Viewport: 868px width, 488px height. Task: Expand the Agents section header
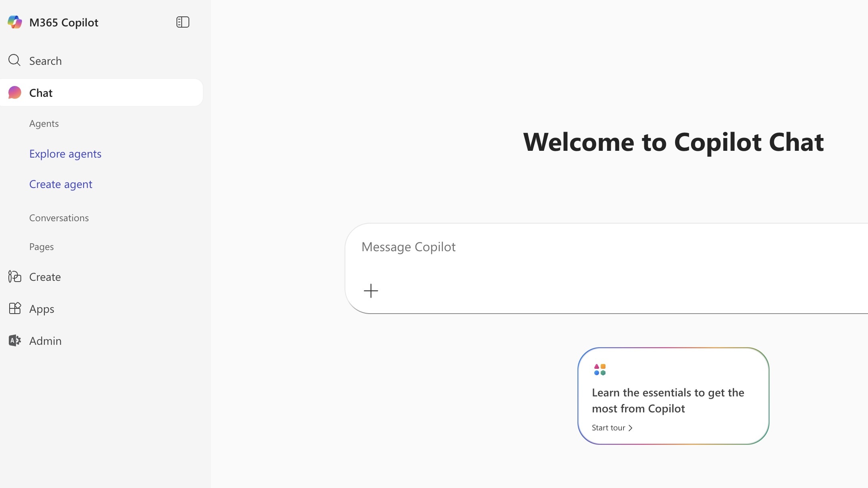(x=44, y=124)
